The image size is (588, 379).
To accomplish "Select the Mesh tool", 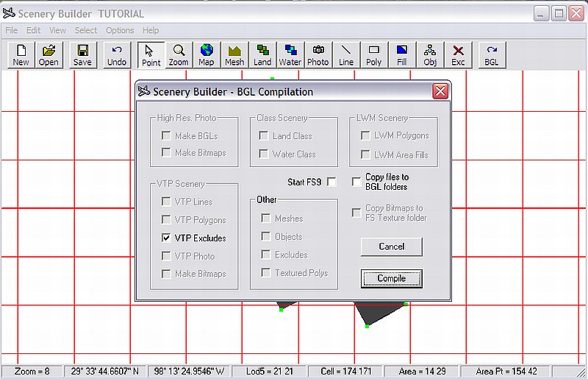I will click(x=234, y=55).
